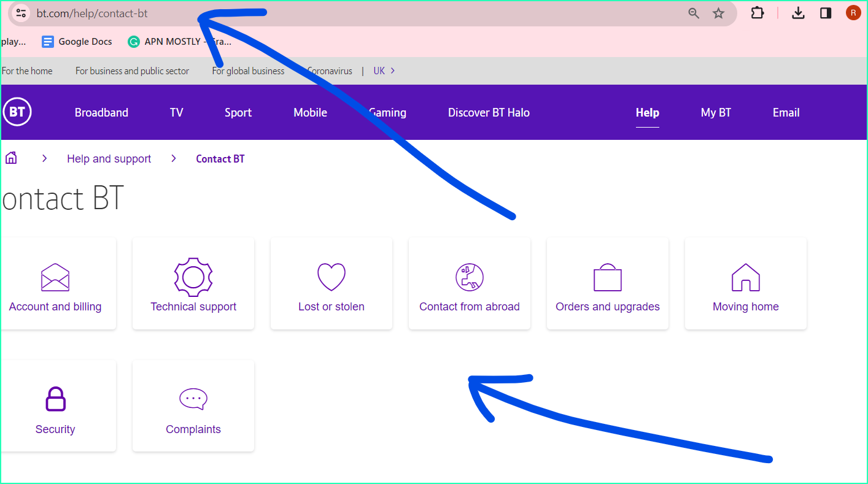Bookmark the page using the star
The height and width of the screenshot is (484, 868).
click(718, 12)
